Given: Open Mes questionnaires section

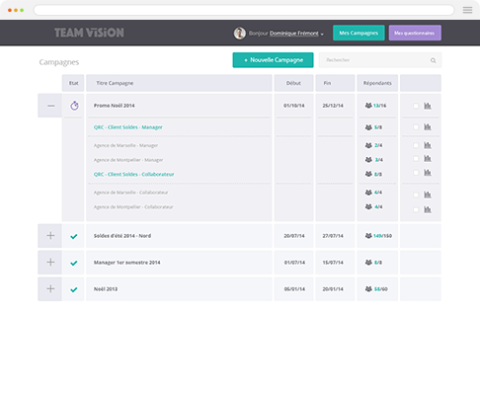Looking at the screenshot, I should pos(415,33).
